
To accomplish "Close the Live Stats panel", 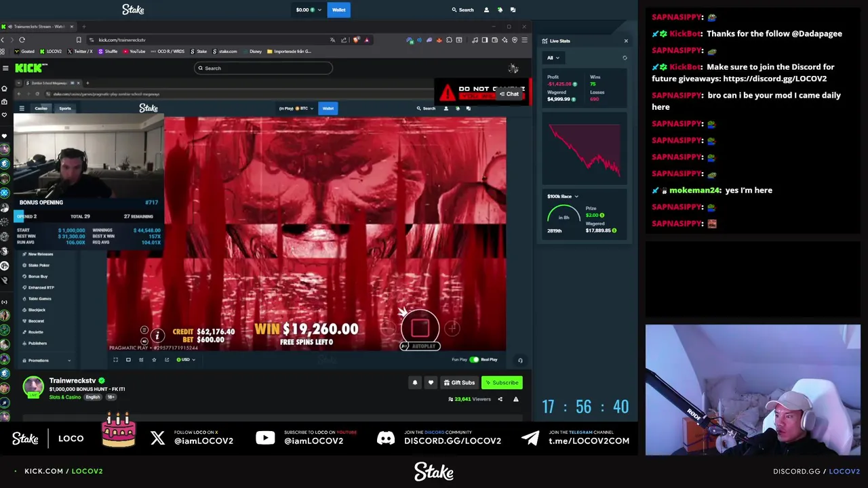I will [x=626, y=41].
